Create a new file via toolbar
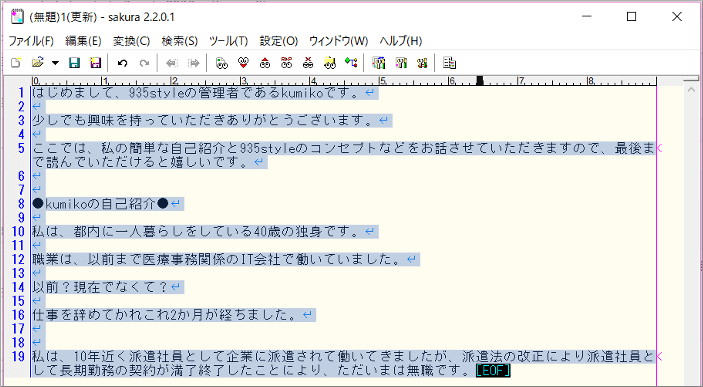This screenshot has width=703, height=387. pos(16,63)
